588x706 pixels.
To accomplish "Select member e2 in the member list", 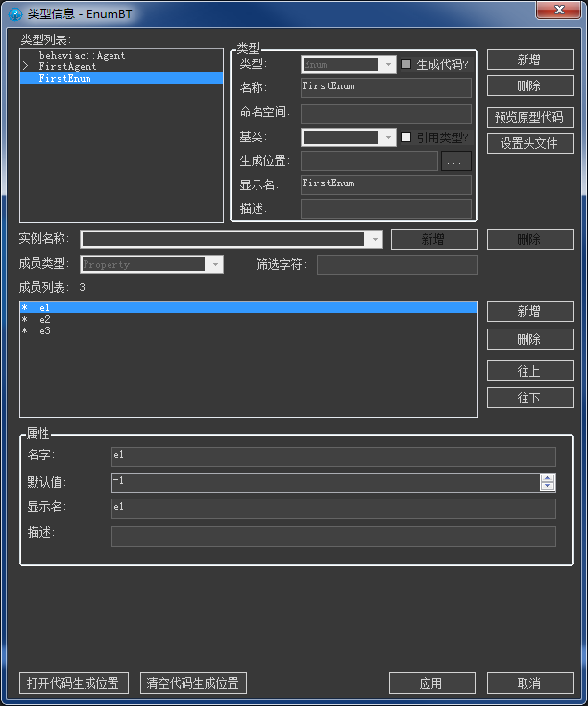I will coord(45,319).
